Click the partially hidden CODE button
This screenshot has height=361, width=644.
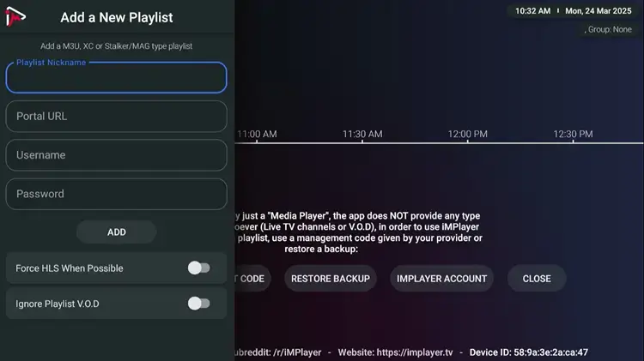(x=252, y=279)
